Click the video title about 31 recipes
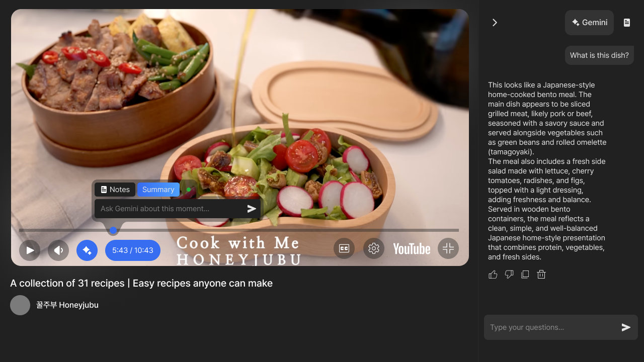This screenshot has height=362, width=644. (x=141, y=283)
